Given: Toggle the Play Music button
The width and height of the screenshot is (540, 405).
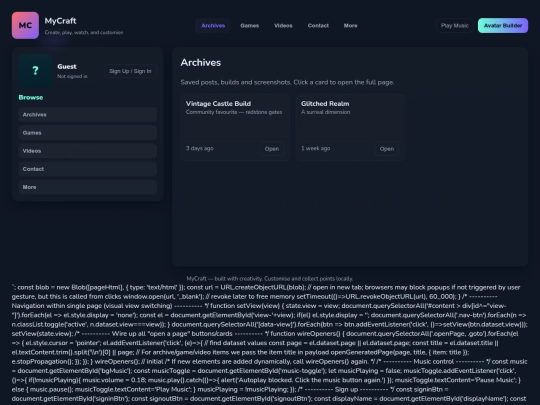Looking at the screenshot, I should click(x=455, y=25).
